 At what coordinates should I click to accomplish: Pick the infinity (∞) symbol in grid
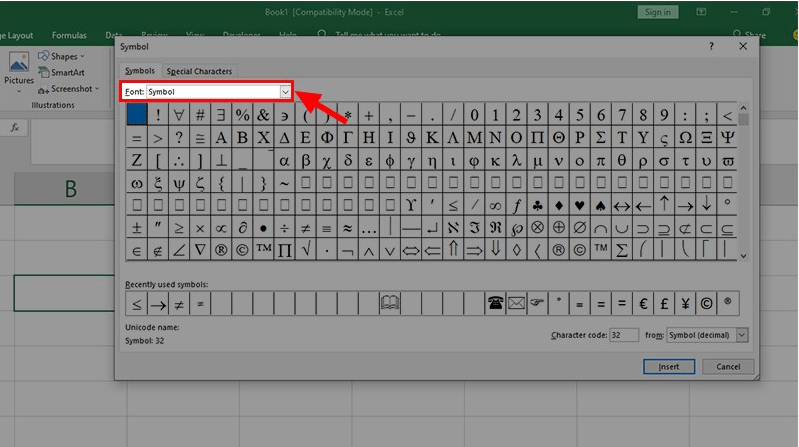pyautogui.click(x=495, y=205)
